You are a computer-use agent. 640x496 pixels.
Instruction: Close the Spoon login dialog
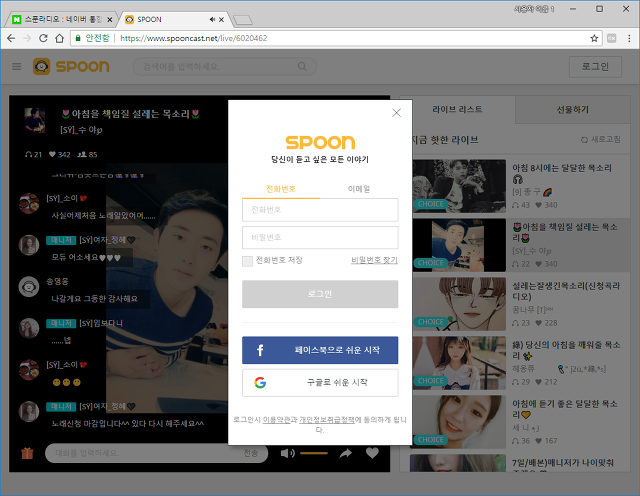coord(396,113)
